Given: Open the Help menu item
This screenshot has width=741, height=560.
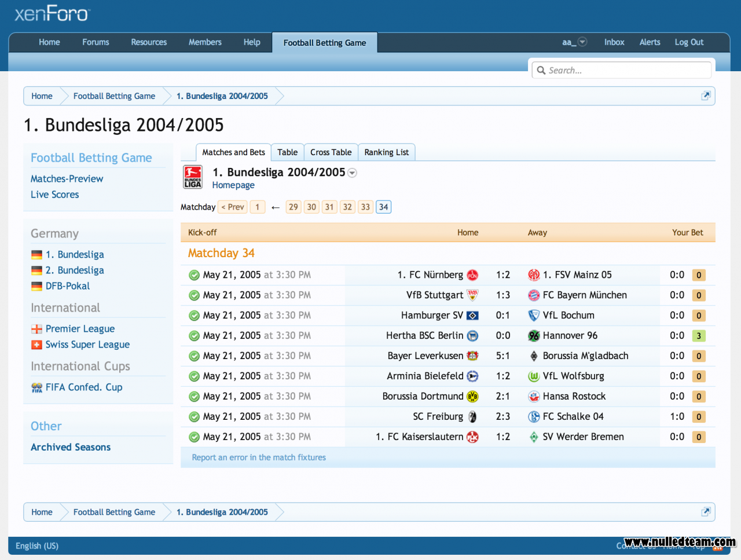Looking at the screenshot, I should click(252, 42).
